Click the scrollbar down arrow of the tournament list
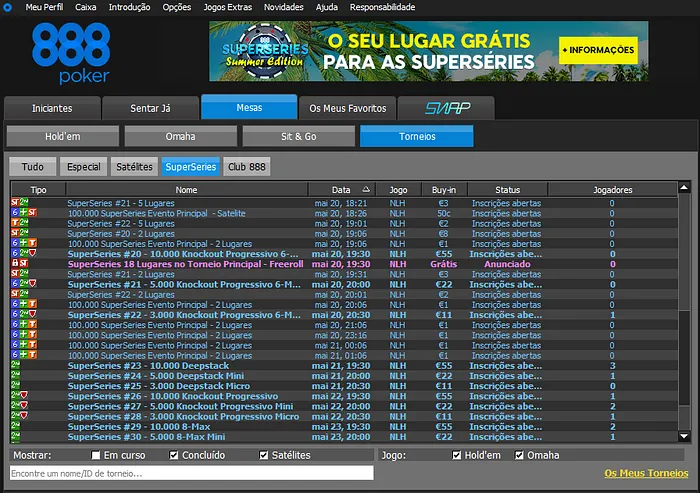Viewport: 700px width, 493px height. point(684,436)
